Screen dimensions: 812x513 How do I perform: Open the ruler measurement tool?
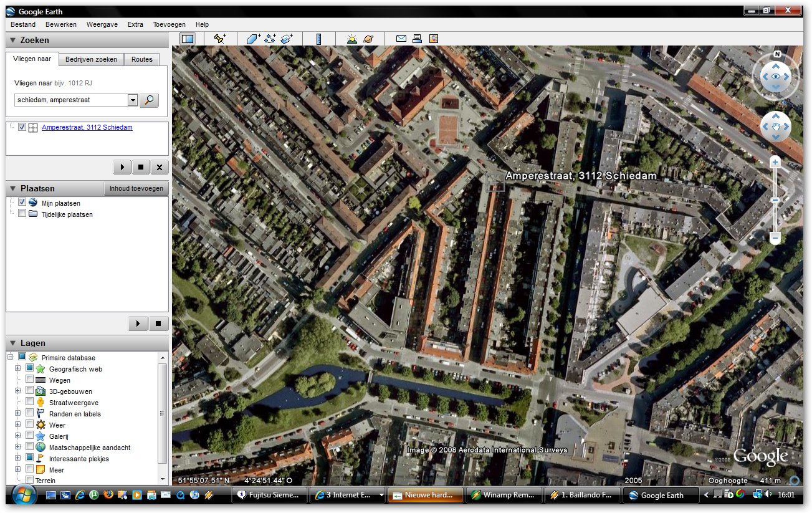pos(318,39)
